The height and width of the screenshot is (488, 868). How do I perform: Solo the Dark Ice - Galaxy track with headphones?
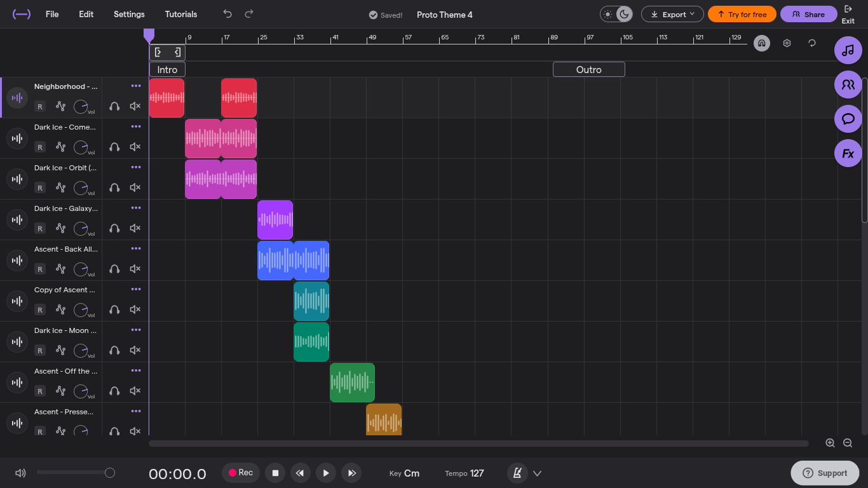tap(114, 228)
